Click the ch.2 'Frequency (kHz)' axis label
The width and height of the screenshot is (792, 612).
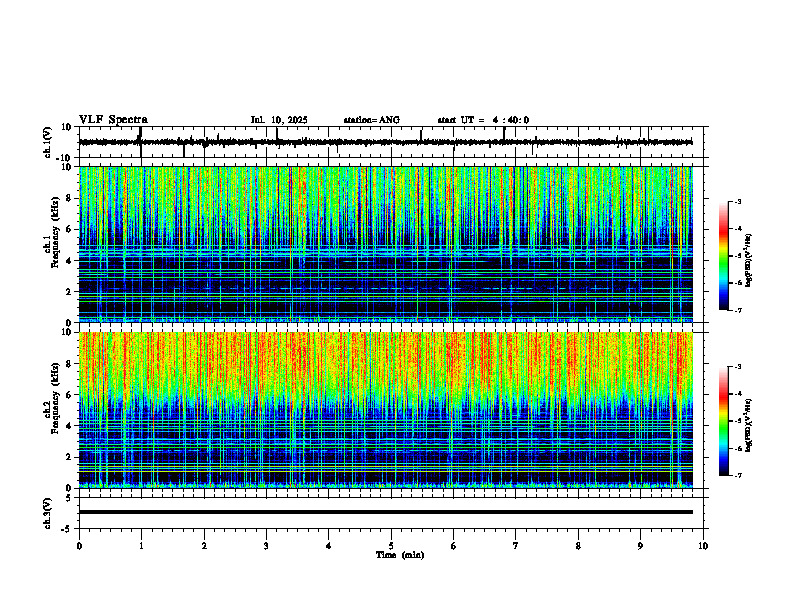pos(55,398)
